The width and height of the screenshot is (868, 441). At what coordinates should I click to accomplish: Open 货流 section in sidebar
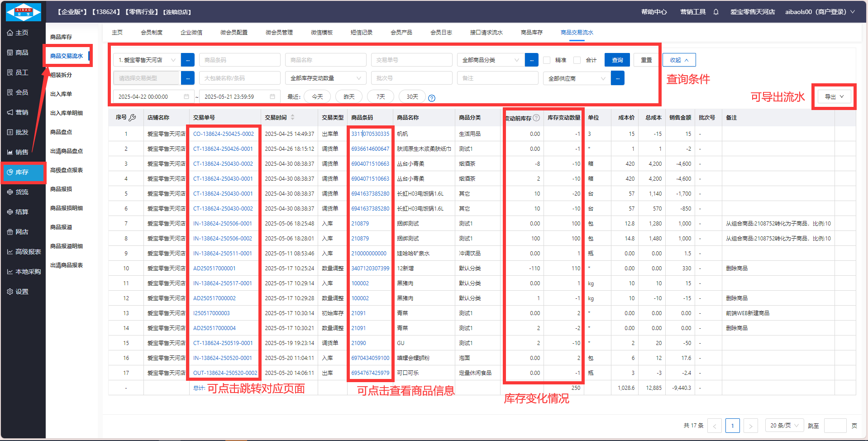tap(18, 192)
